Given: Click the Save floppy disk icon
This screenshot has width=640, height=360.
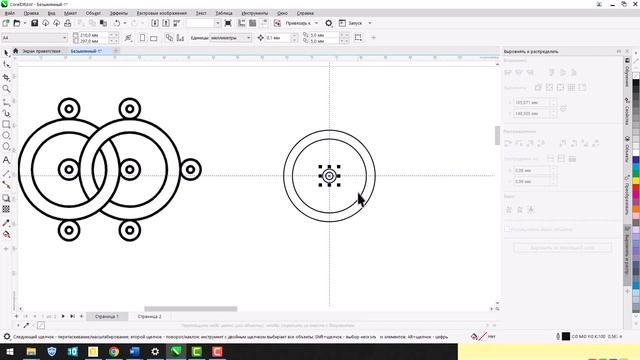Looking at the screenshot, I should (x=34, y=23).
